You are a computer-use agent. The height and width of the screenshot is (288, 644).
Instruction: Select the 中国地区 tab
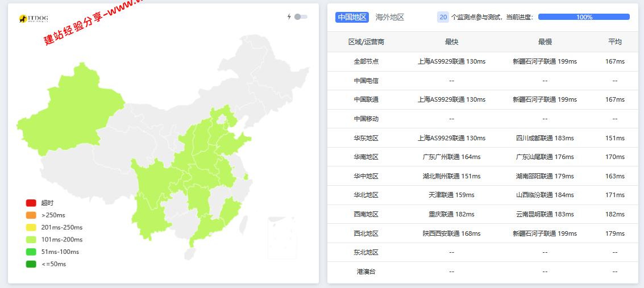click(352, 17)
